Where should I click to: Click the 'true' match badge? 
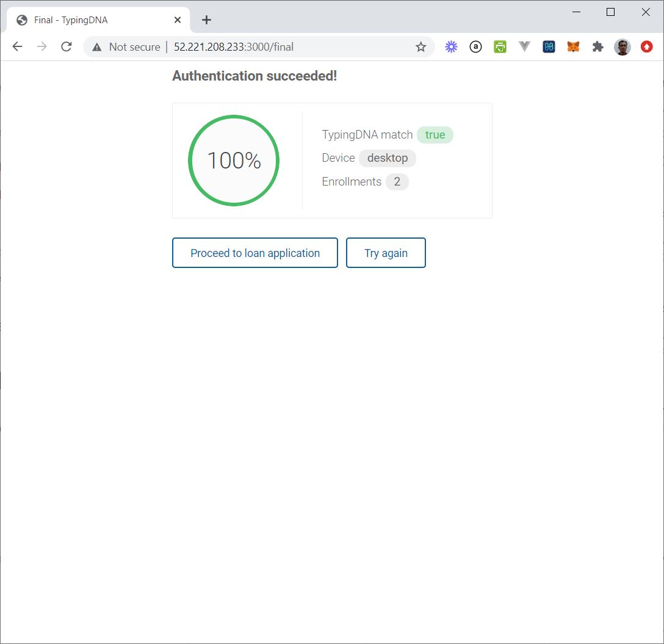click(435, 135)
